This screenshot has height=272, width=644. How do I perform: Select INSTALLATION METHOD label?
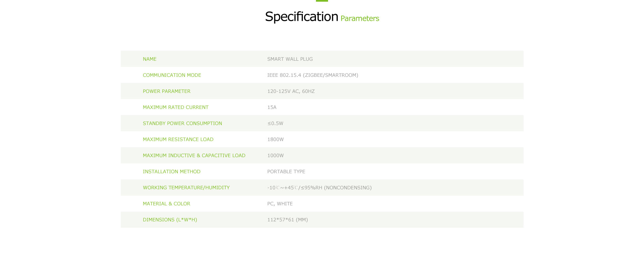(172, 172)
